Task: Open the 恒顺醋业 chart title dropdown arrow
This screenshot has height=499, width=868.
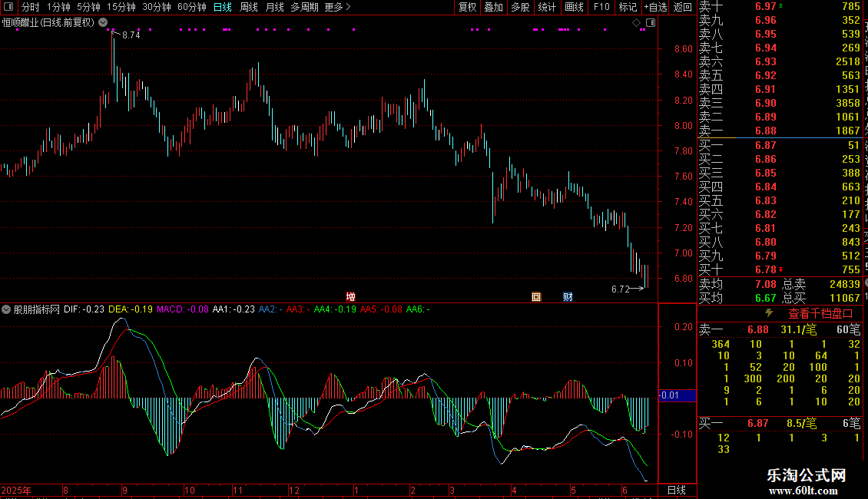Action: click(103, 22)
